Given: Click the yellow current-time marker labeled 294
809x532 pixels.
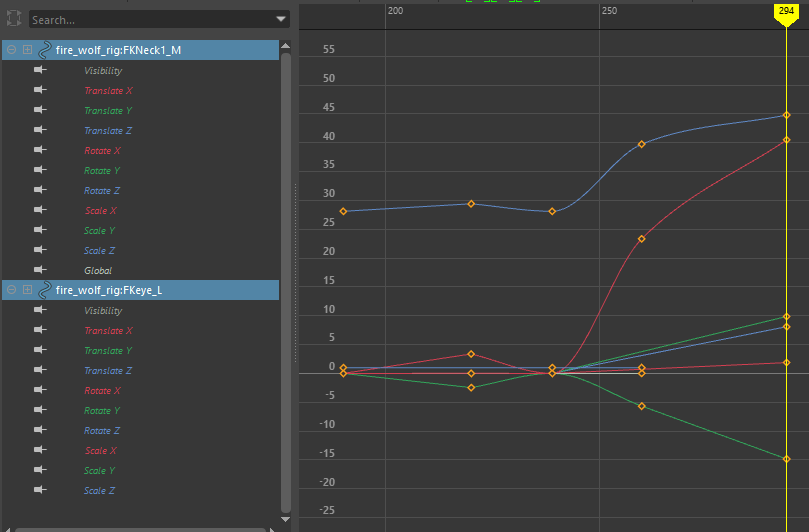Looking at the screenshot, I should pyautogui.click(x=786, y=13).
